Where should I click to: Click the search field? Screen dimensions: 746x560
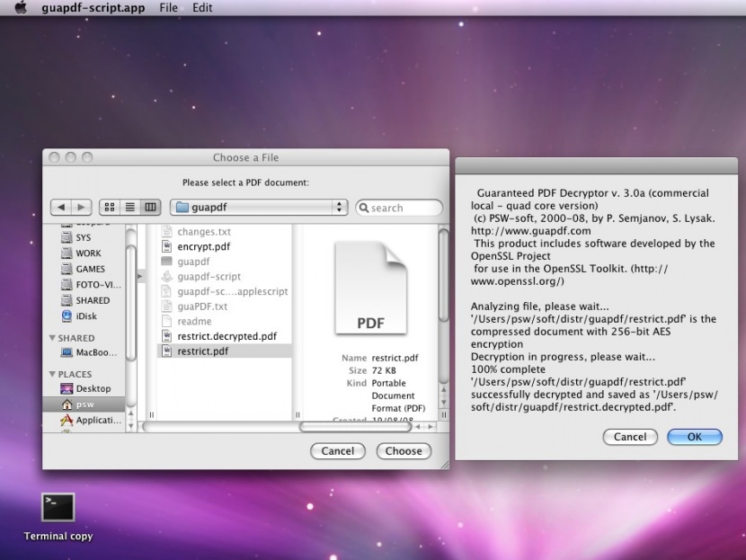399,208
